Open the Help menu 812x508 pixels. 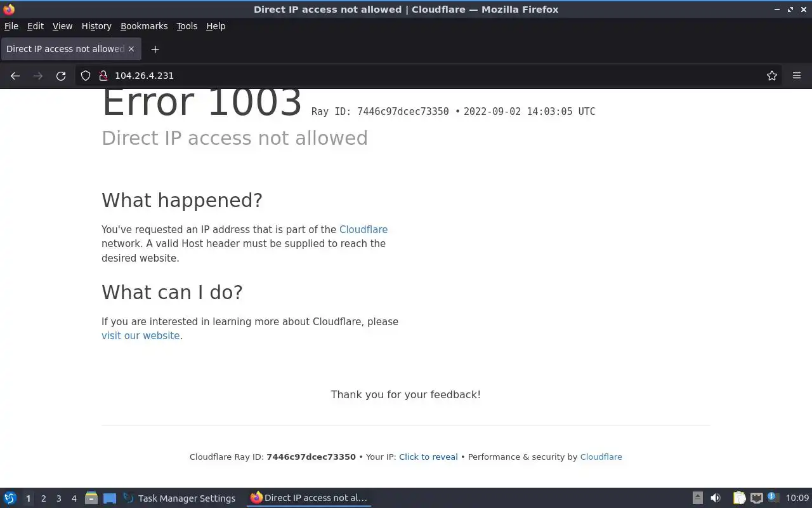click(216, 26)
